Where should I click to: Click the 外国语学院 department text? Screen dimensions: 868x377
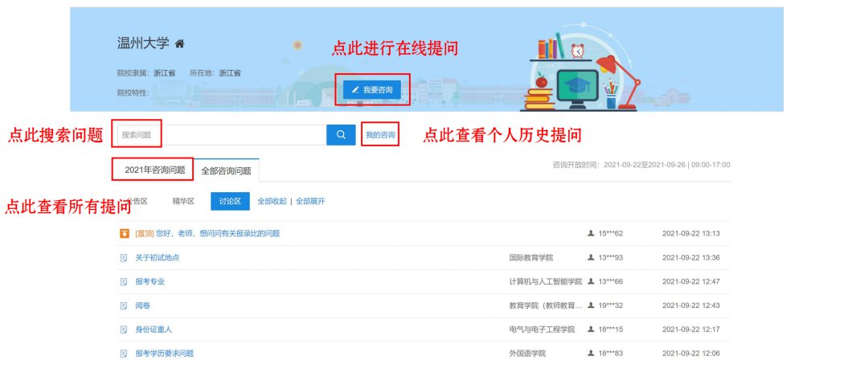tap(527, 353)
